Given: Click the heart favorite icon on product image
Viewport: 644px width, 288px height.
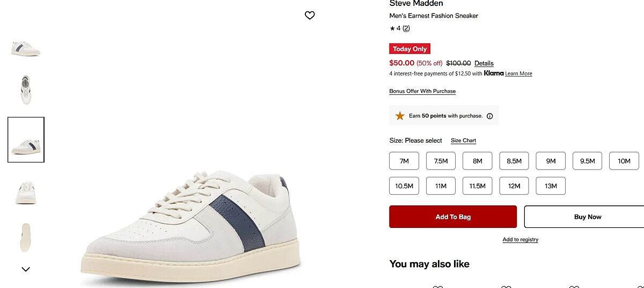Looking at the screenshot, I should pyautogui.click(x=310, y=16).
